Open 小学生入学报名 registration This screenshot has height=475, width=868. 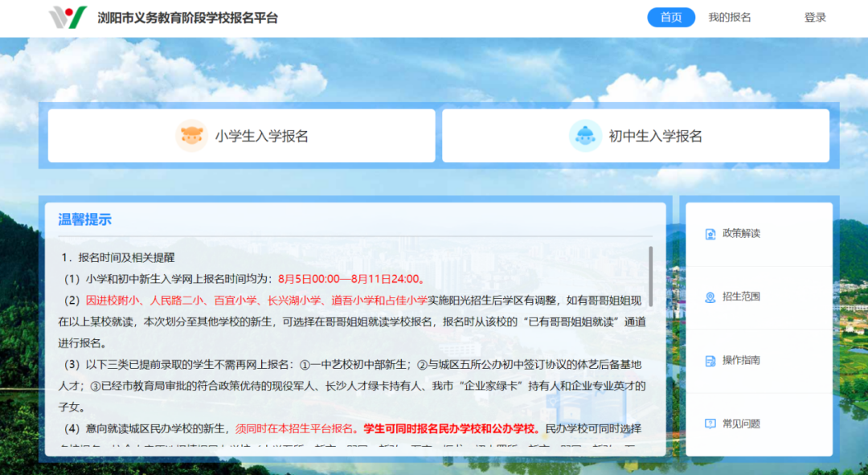pyautogui.click(x=241, y=136)
